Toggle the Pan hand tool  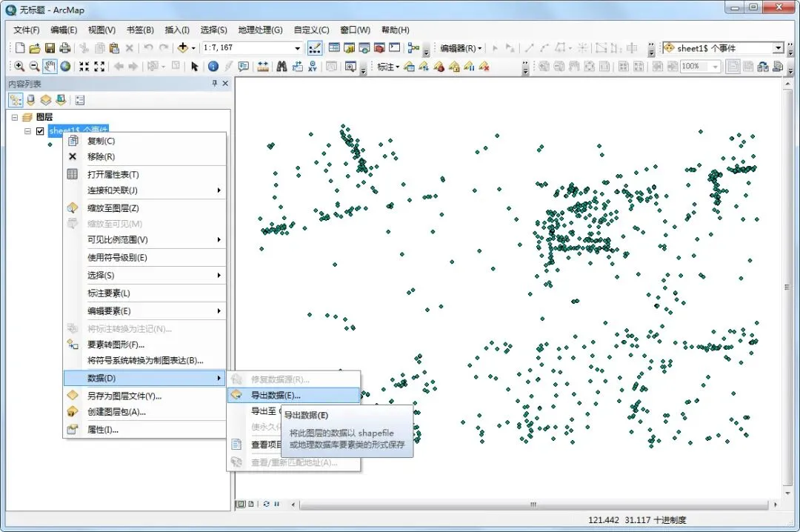pyautogui.click(x=50, y=67)
